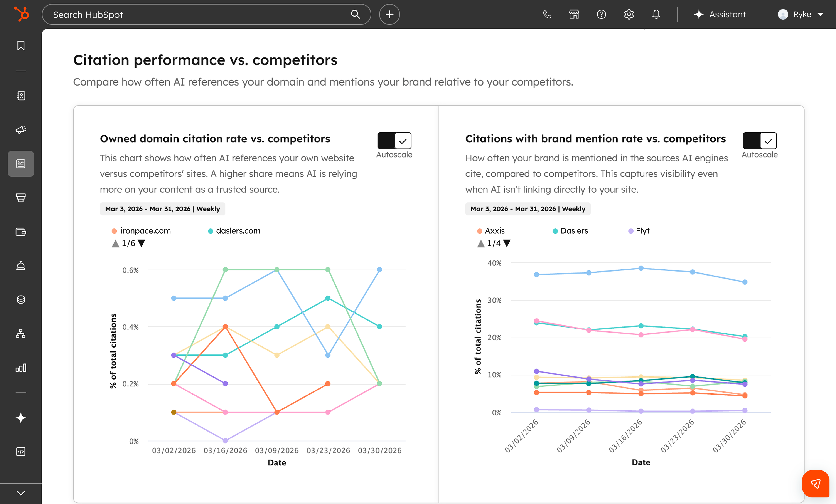Open the Service bell section
Screen dimensions: 836x504
20,265
